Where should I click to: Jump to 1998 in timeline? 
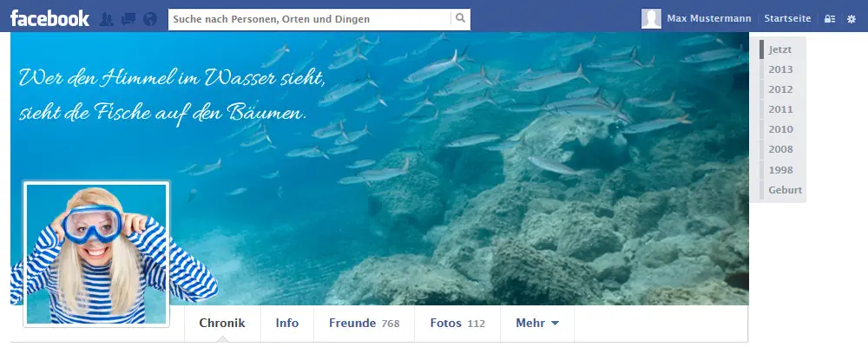pos(780,170)
